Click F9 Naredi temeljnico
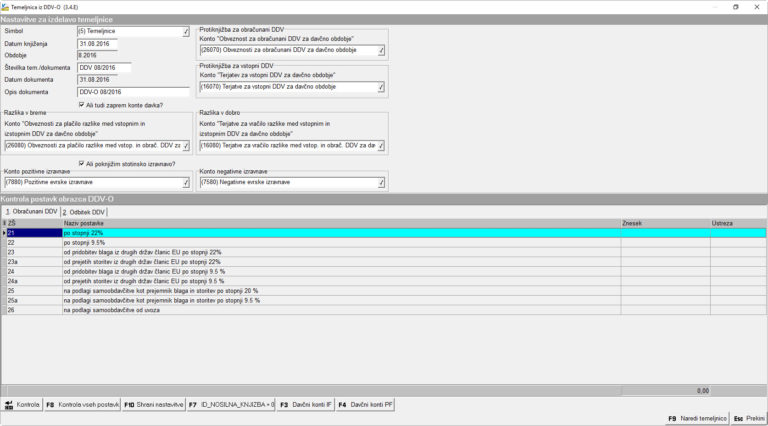 pyautogui.click(x=697, y=418)
